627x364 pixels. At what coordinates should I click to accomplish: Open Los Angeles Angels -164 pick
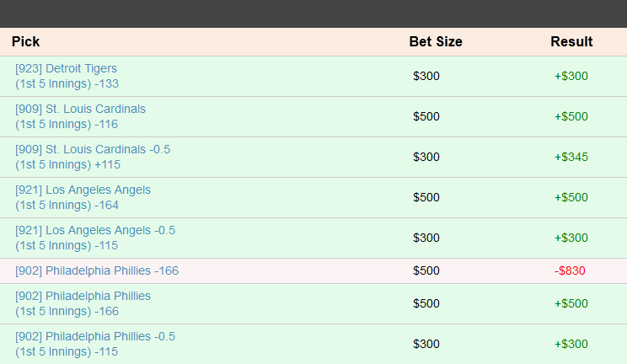[x=83, y=197]
